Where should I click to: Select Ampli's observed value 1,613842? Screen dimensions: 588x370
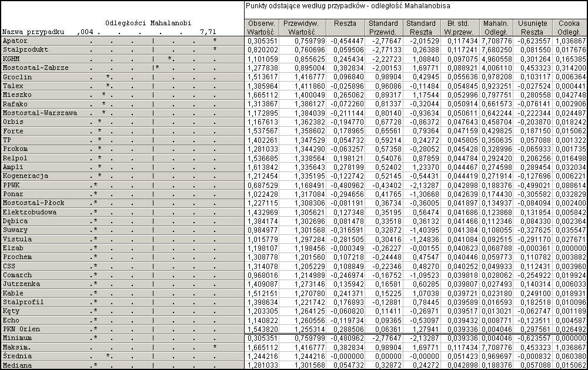pos(262,167)
